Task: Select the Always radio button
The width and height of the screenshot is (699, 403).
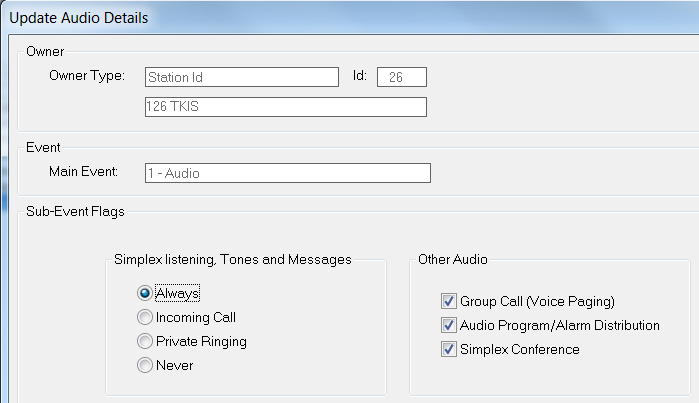Action: coord(146,293)
